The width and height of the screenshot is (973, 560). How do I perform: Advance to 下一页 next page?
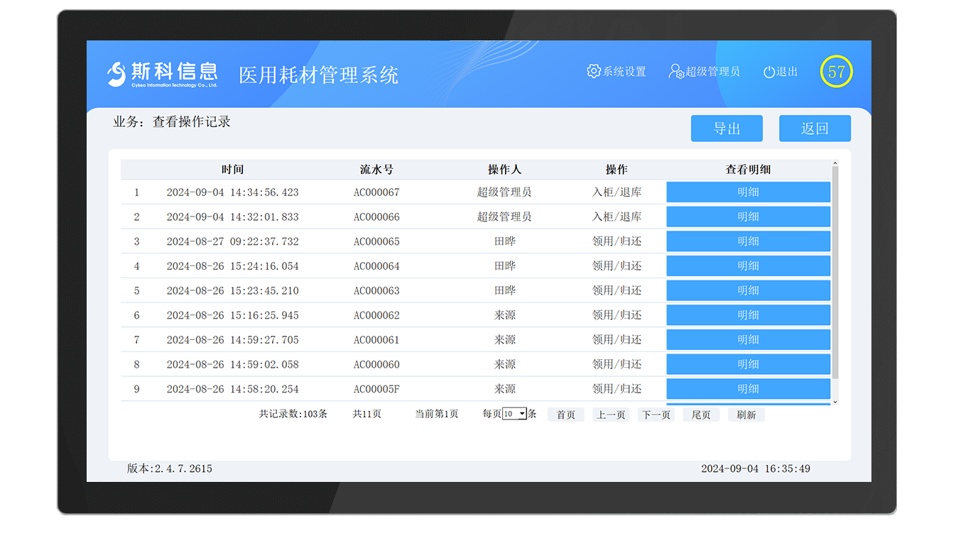coord(656,414)
